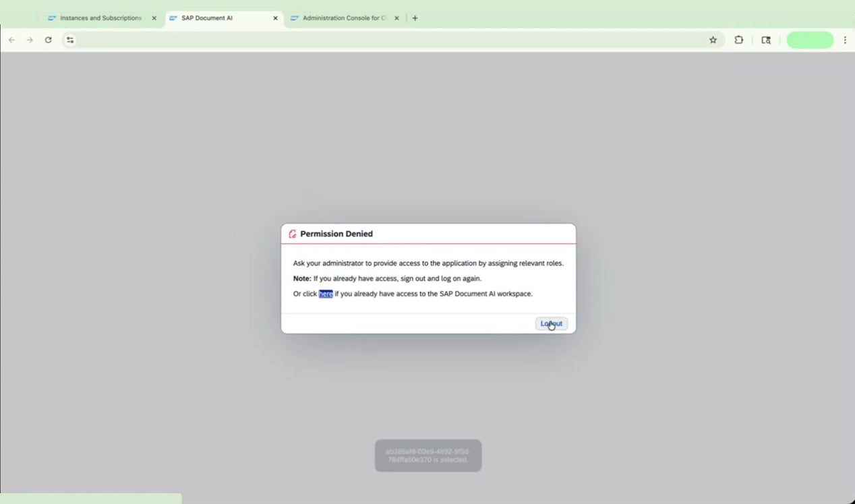Click the 'Ask your administrator' message text
This screenshot has height=504, width=855.
coord(428,263)
